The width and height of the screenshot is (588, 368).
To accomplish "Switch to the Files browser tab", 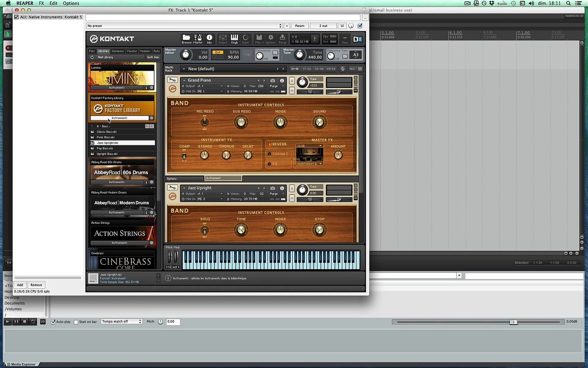I will tap(92, 51).
